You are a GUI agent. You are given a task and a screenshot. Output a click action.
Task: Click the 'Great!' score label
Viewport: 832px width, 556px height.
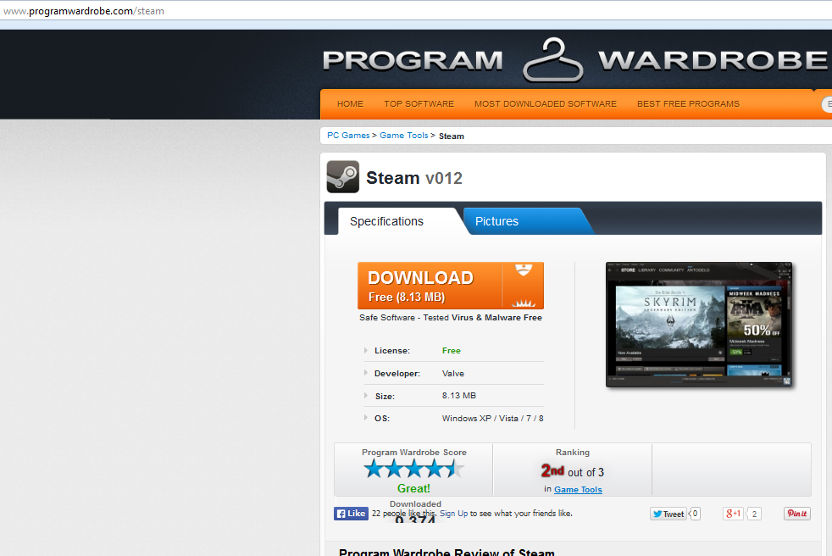tap(413, 488)
